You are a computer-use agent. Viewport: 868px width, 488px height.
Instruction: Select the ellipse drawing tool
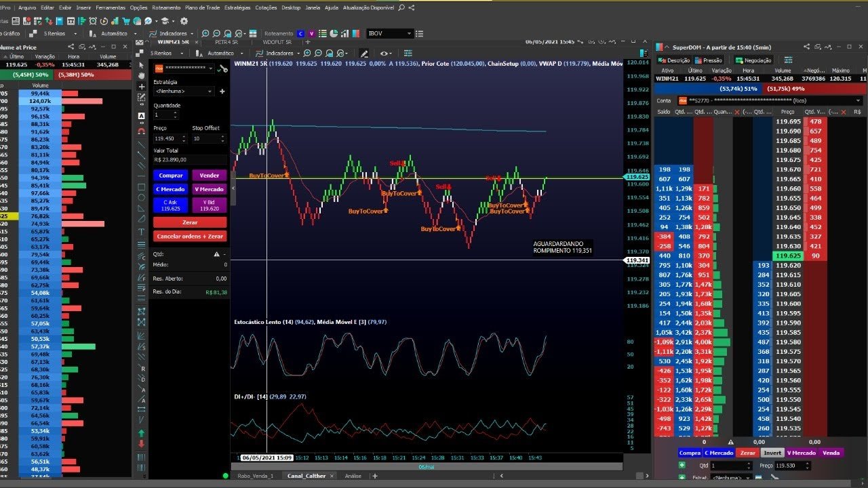coord(142,199)
